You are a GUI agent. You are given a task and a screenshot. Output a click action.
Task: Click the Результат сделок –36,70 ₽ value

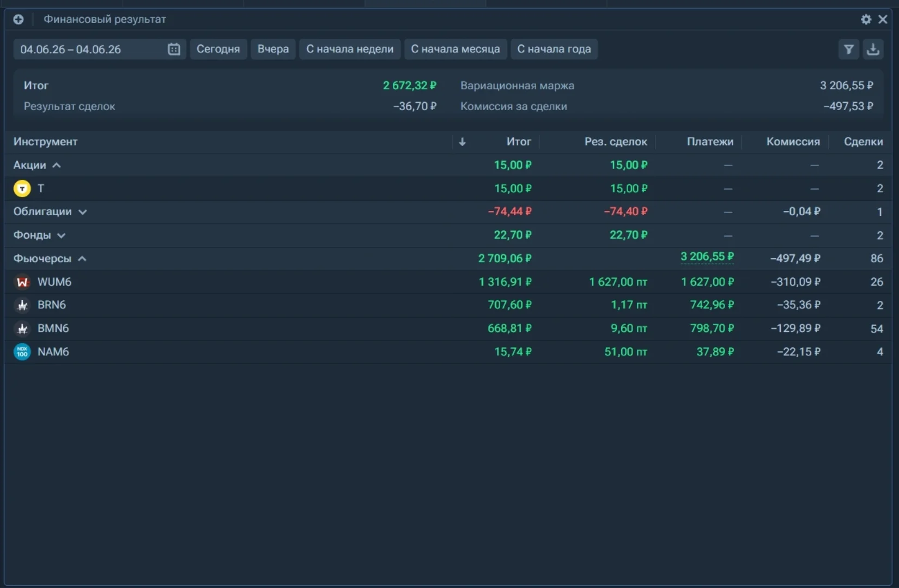[415, 106]
